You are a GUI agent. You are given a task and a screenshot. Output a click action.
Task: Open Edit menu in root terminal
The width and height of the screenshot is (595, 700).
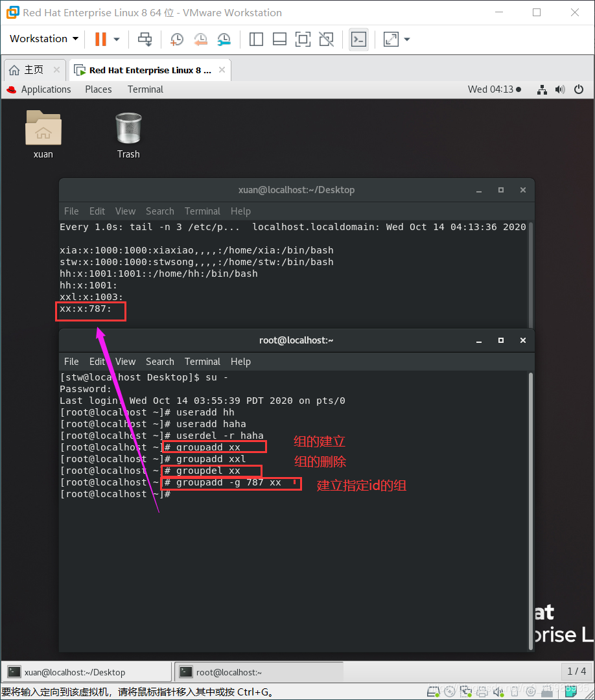[x=97, y=362]
